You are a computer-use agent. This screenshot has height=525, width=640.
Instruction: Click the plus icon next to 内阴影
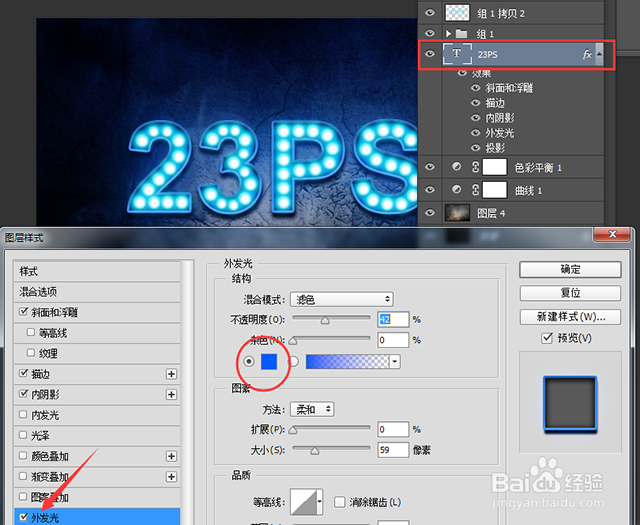click(171, 394)
